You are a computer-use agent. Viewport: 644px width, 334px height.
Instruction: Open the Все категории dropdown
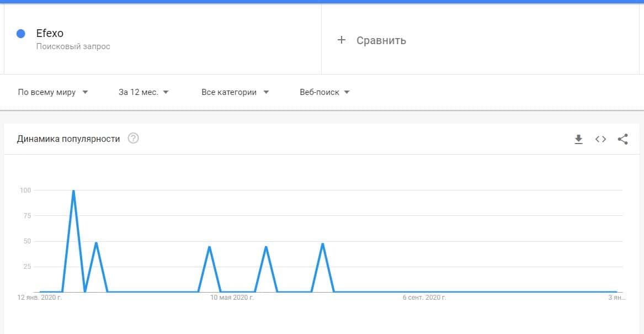235,92
